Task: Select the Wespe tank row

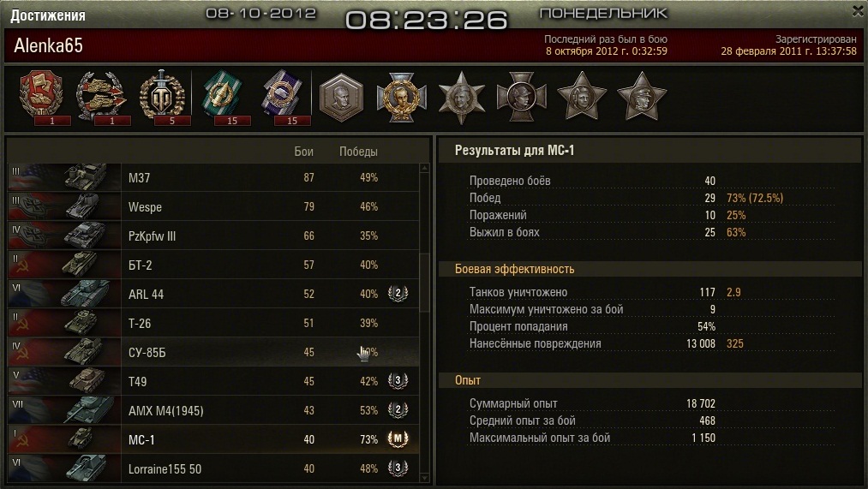Action: click(213, 207)
